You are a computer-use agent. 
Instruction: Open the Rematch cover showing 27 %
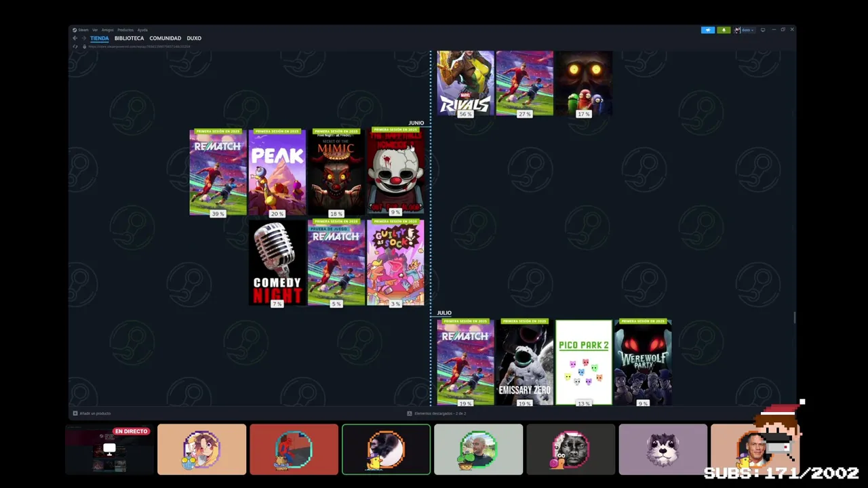tap(524, 81)
